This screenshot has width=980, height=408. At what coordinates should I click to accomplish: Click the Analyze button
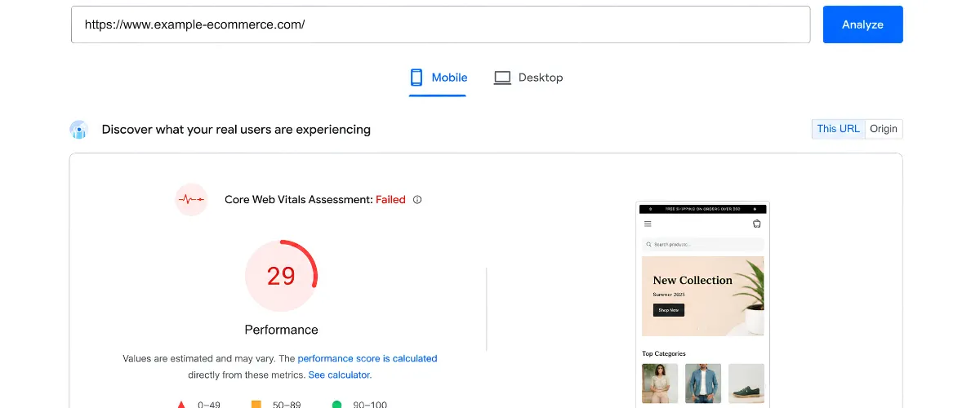[862, 24]
